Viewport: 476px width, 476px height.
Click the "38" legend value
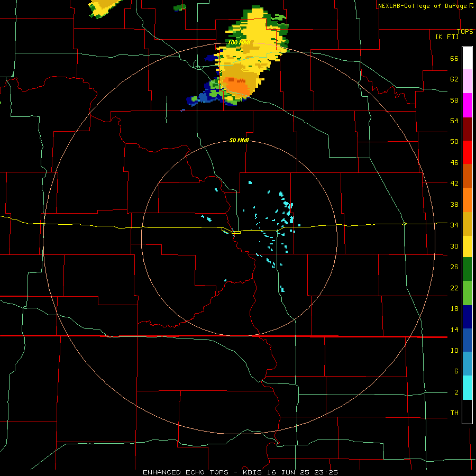[454, 204]
